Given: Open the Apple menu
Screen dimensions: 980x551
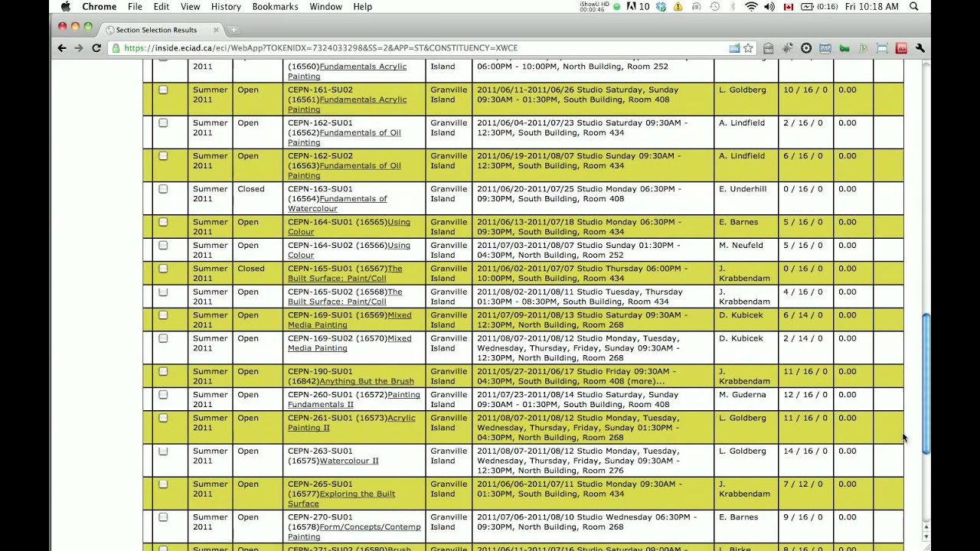Looking at the screenshot, I should point(66,6).
